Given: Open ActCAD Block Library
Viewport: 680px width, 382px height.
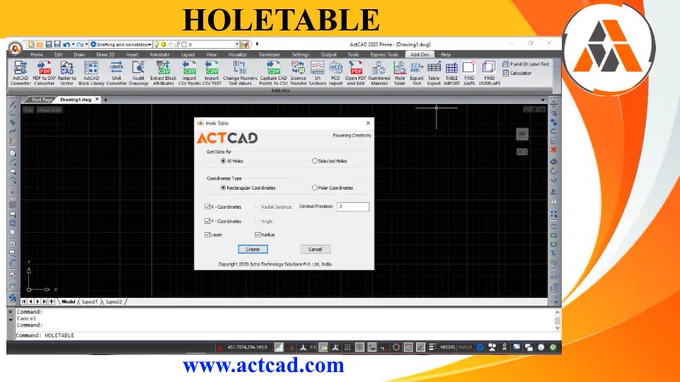Looking at the screenshot, I should point(91,73).
